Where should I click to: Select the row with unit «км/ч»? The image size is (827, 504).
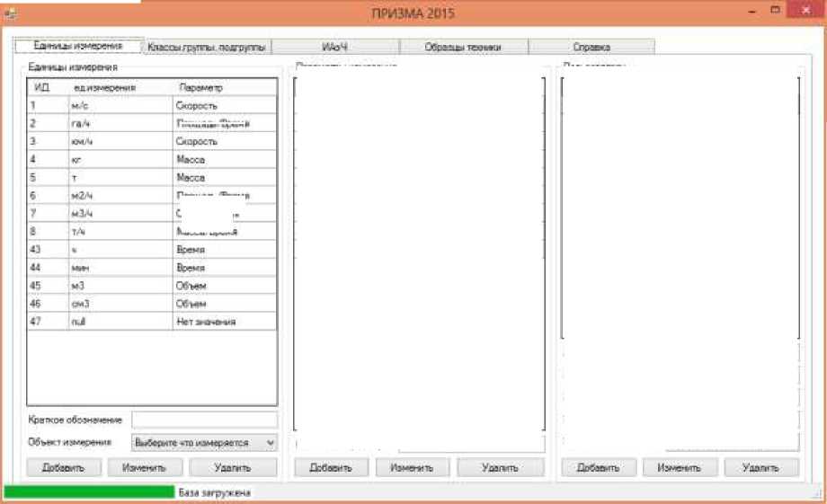click(x=152, y=141)
